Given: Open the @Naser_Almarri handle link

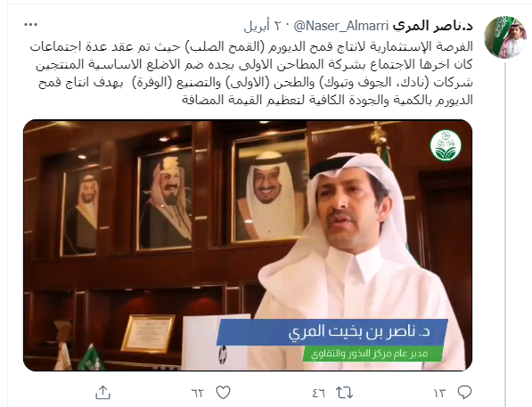Looking at the screenshot, I should [340, 26].
